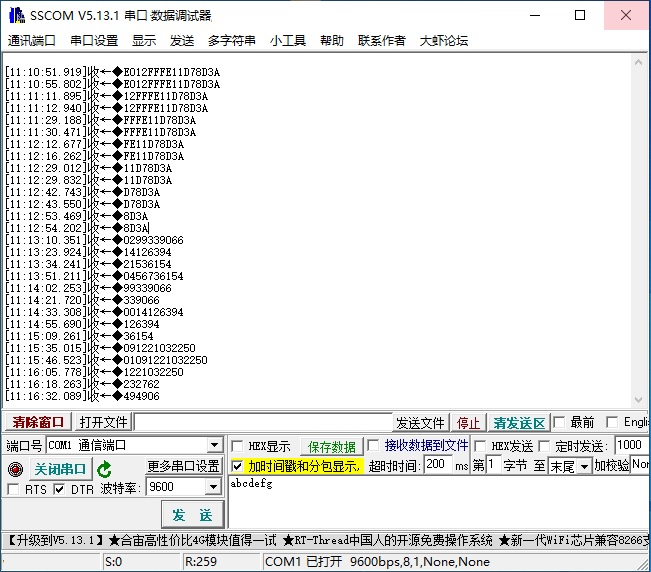651x572 pixels.
Task: Open the 串口设置 menu
Action: click(x=94, y=41)
